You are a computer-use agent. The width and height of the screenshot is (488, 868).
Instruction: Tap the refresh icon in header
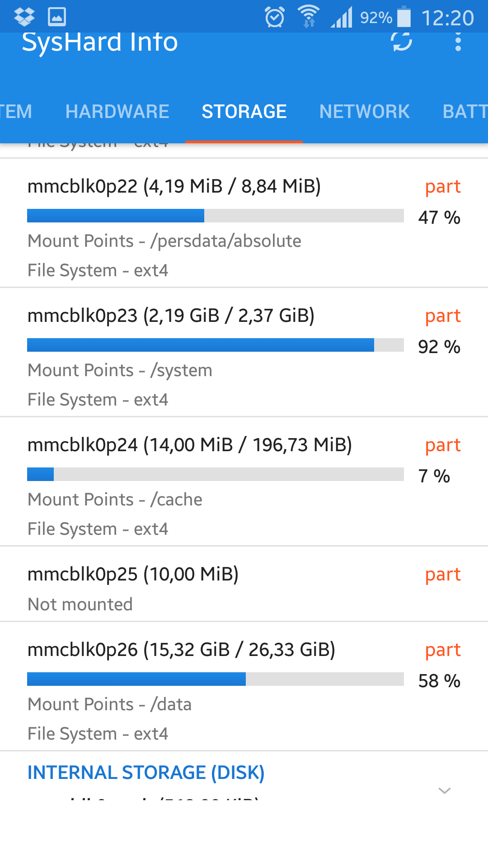click(x=401, y=42)
